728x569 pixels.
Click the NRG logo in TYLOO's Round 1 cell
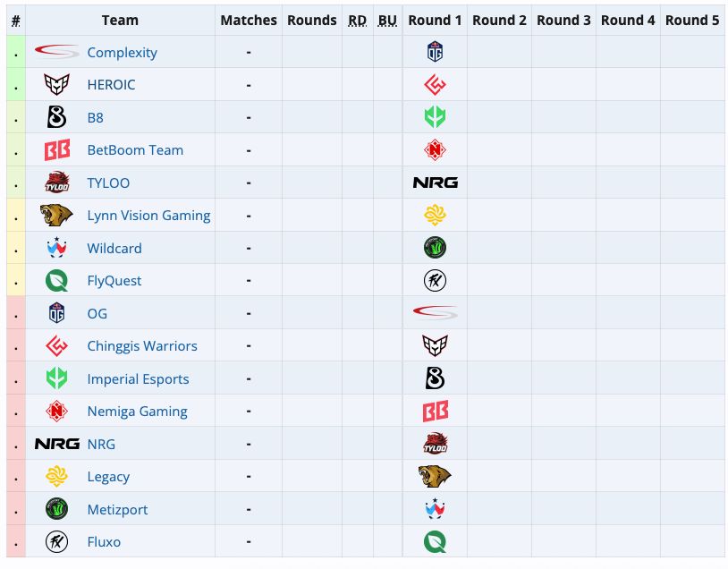[x=435, y=183]
